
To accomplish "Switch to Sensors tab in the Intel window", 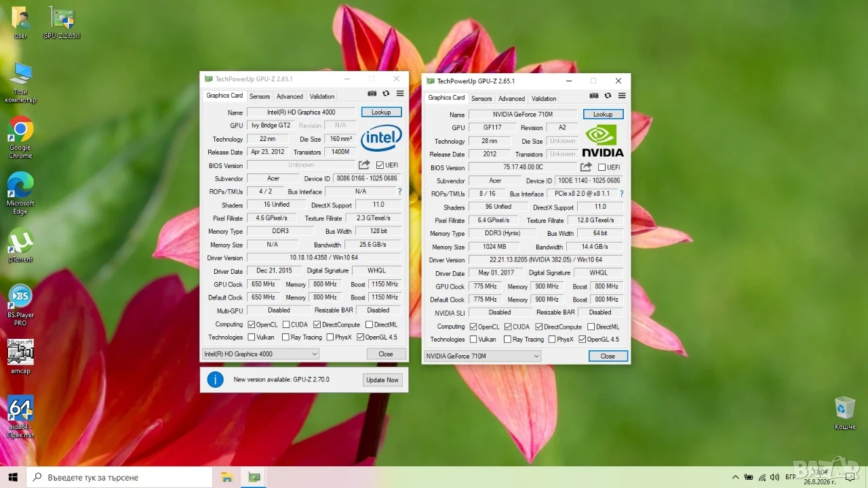I will pyautogui.click(x=260, y=96).
